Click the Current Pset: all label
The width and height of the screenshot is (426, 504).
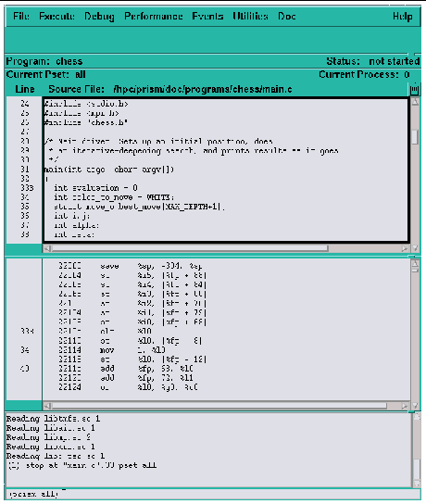pos(46,74)
